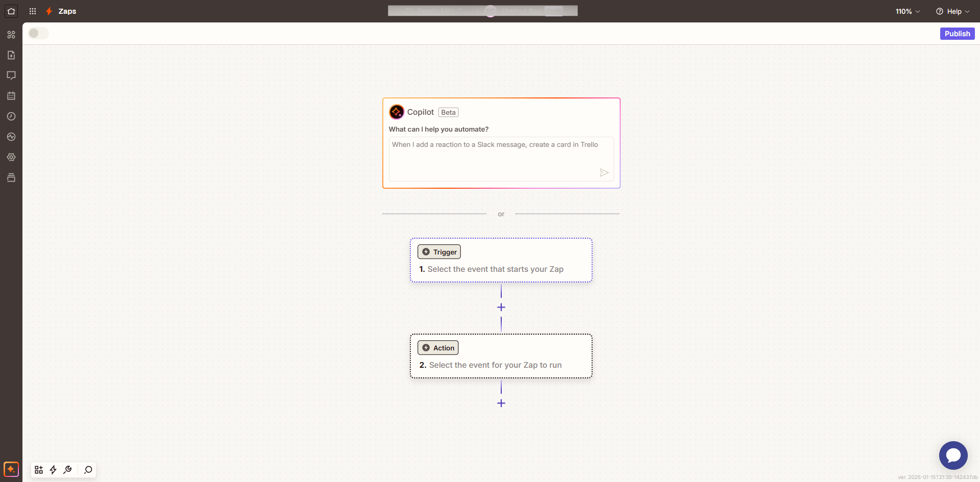This screenshot has height=482, width=980.
Task: Open the Settings gear icon in sidebar
Action: pos(11,157)
